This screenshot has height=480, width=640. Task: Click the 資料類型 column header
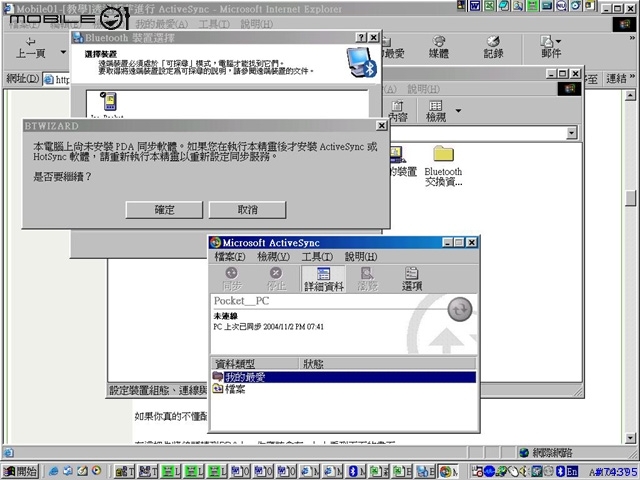click(256, 364)
